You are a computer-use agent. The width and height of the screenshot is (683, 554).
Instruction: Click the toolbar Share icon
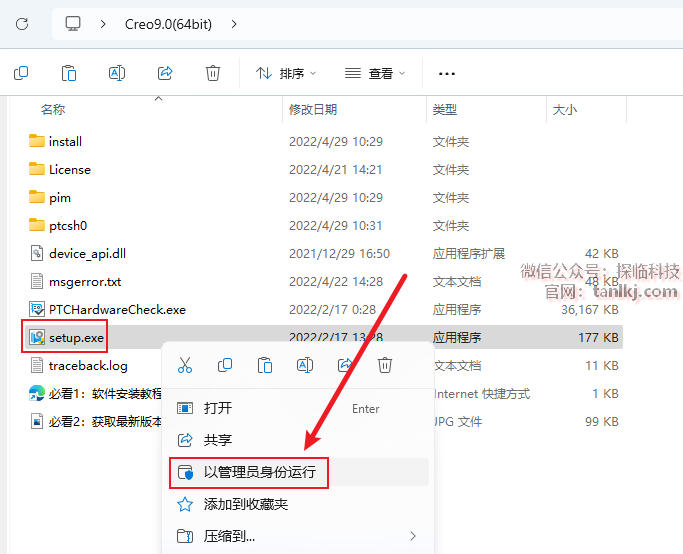[165, 73]
